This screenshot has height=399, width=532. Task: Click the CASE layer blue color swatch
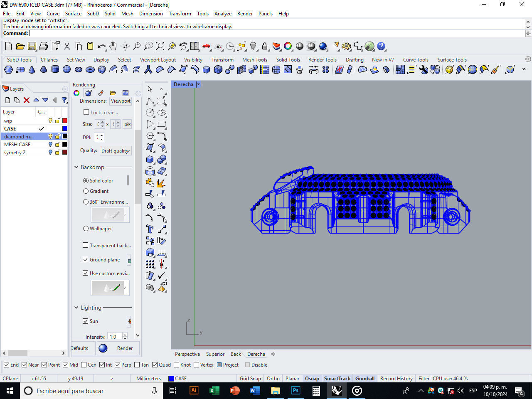(x=64, y=128)
